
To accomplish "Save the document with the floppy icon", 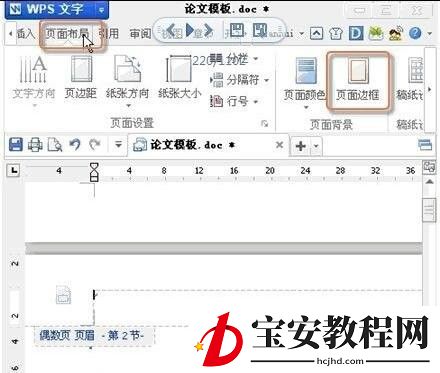I will tap(16, 145).
